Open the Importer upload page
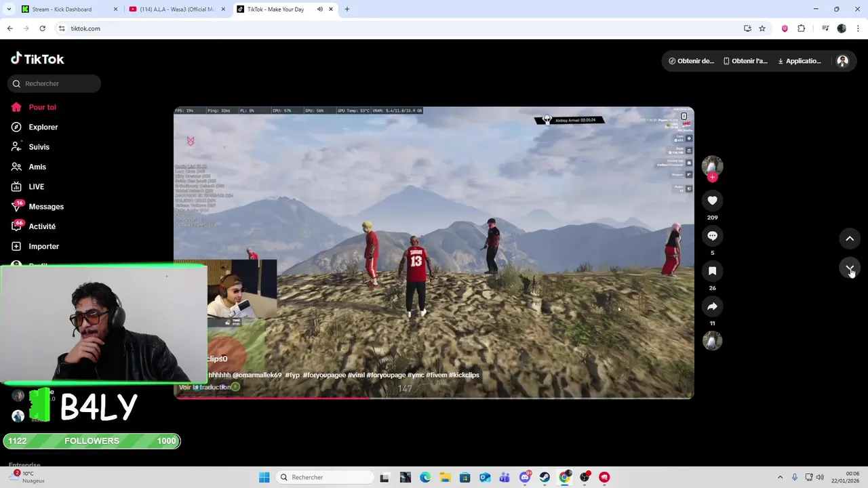The image size is (868, 488). click(35, 246)
